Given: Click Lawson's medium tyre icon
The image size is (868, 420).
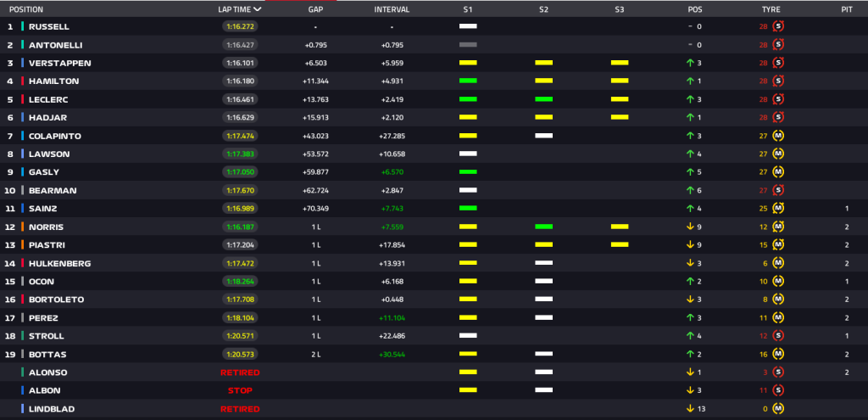Looking at the screenshot, I should click(778, 154).
